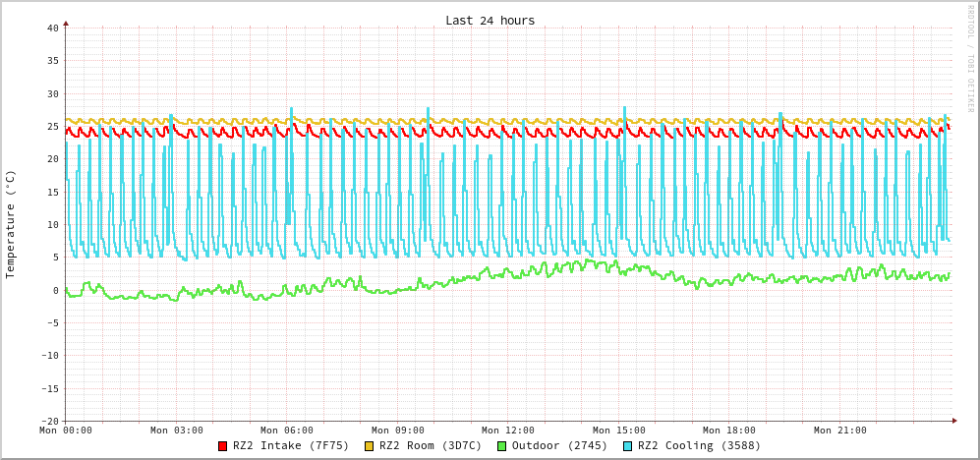Click the RRDTOOL / TOBI OETIKER watermark

coord(970,59)
